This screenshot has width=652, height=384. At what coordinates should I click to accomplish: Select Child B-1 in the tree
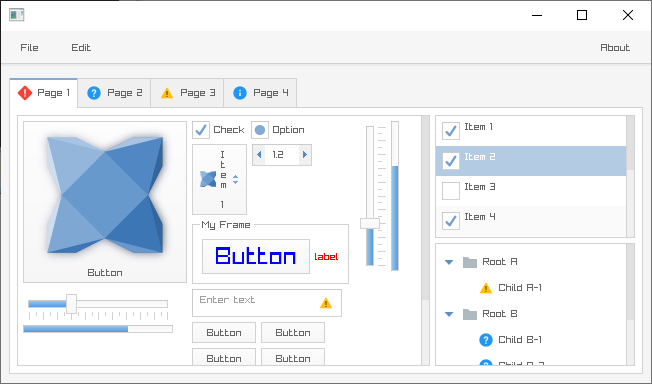pos(520,340)
